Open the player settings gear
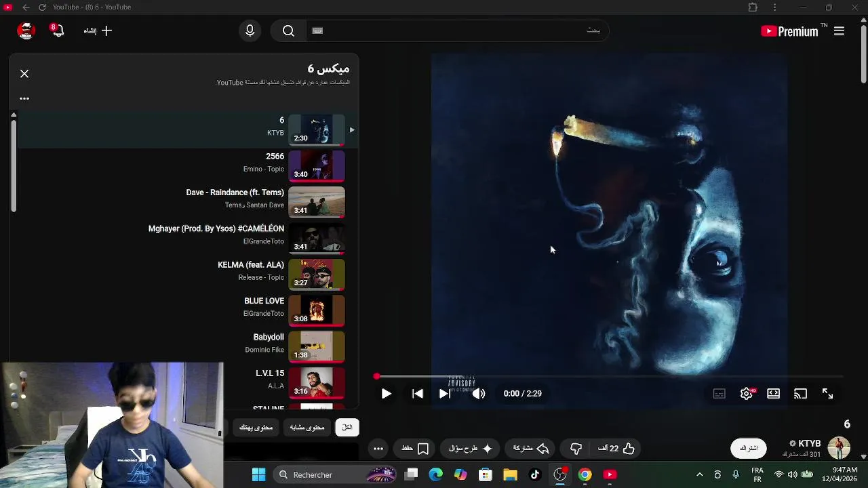This screenshot has height=488, width=868. coord(747,394)
